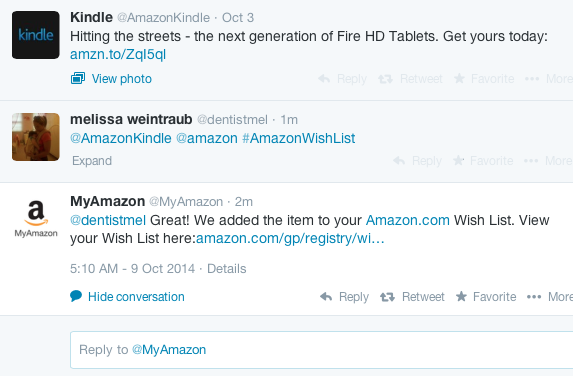Open the amazon.com/gp/registry wish list link
The image size is (573, 376).
pyautogui.click(x=290, y=238)
